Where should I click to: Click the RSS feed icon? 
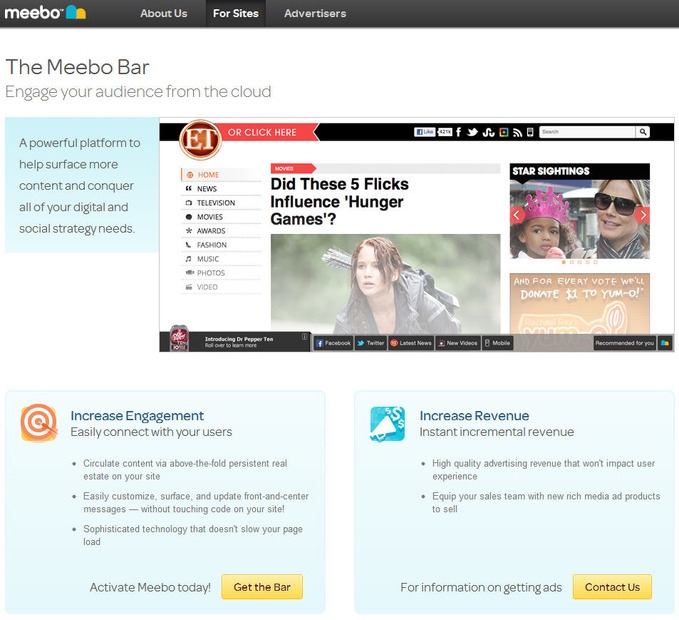517,132
